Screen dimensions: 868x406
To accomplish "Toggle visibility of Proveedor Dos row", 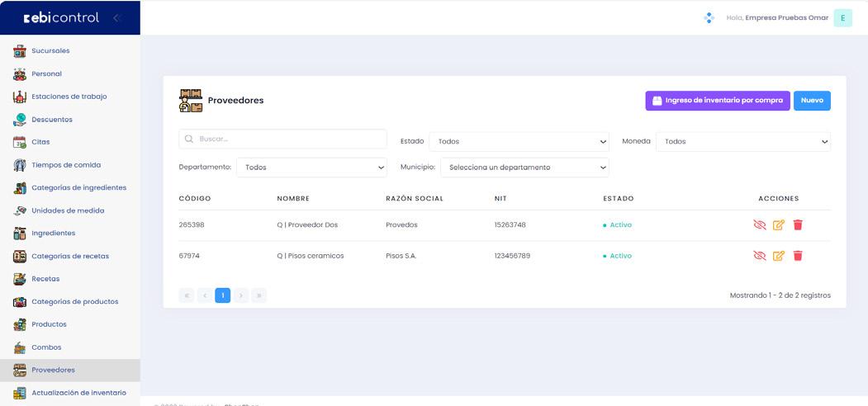I will (760, 225).
